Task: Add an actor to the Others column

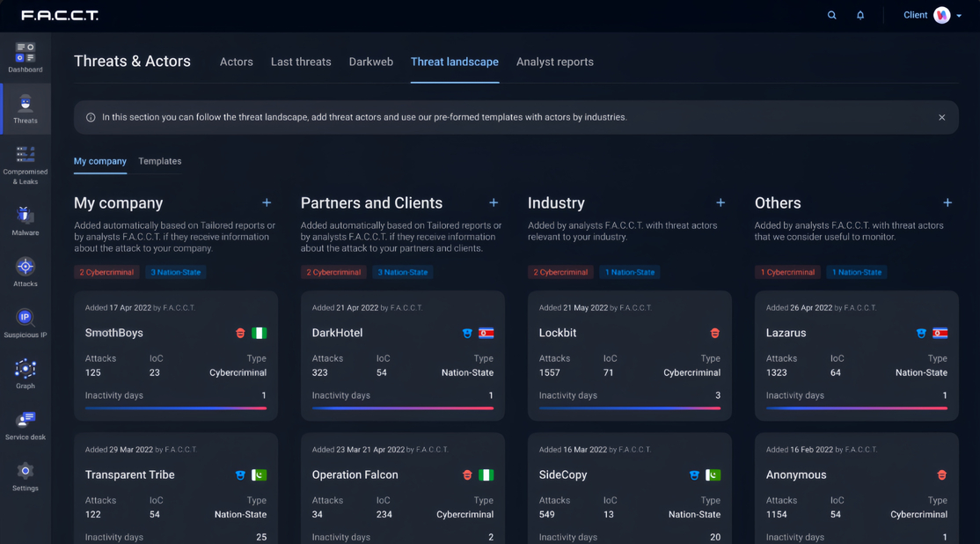Action: tap(947, 202)
